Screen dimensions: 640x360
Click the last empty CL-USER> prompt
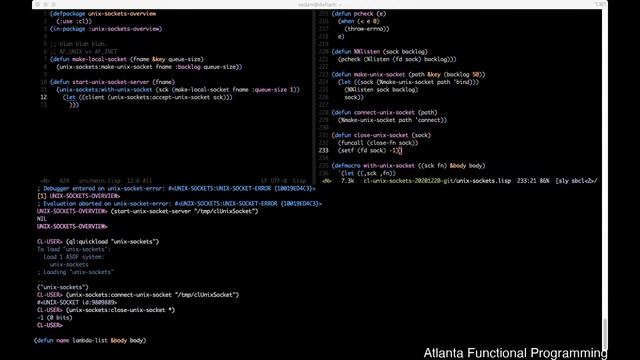tap(50, 325)
